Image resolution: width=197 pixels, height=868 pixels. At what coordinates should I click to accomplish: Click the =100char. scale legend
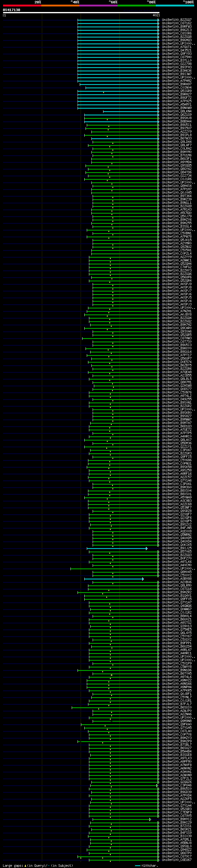[x=146, y=866]
